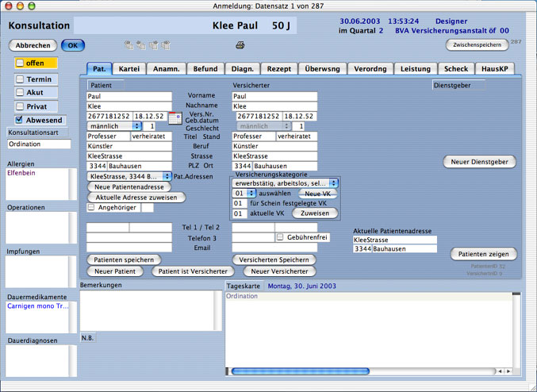Open calendar icon beside patient birth date

pyautogui.click(x=175, y=118)
